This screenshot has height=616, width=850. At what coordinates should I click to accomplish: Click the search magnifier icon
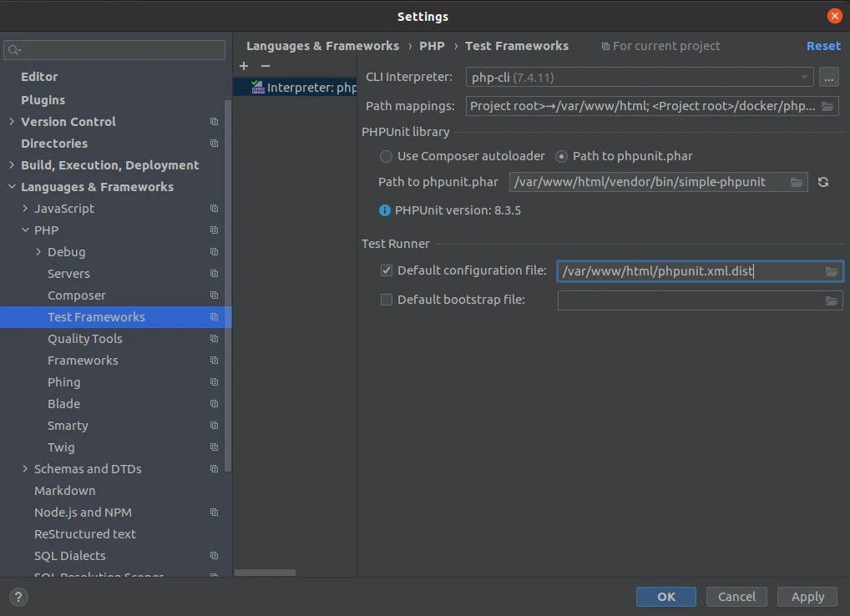coord(14,50)
